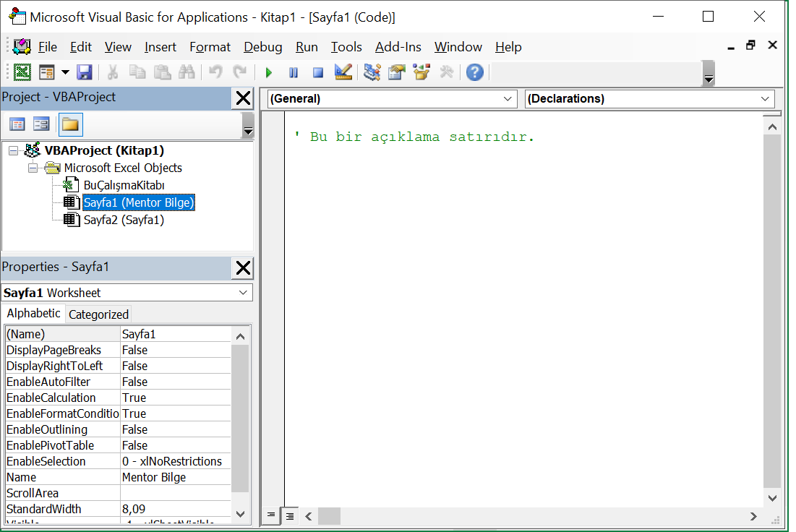The width and height of the screenshot is (796, 532).
Task: Select Sayfa1 (Mentor Bilge) tree item
Action: click(x=139, y=202)
